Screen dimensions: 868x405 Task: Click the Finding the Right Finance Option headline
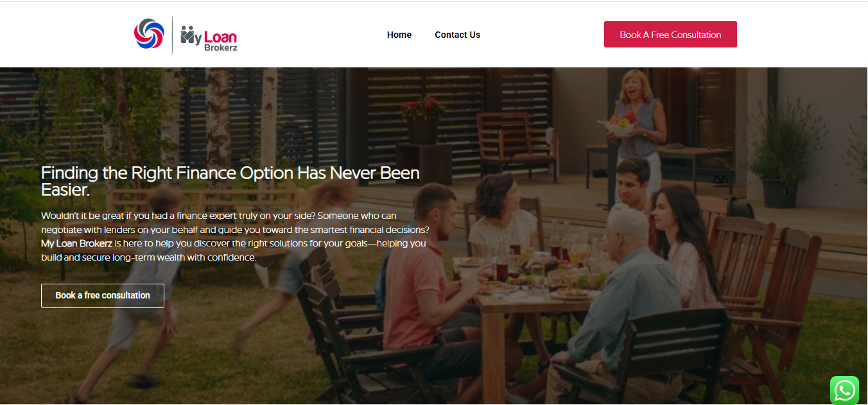coord(230,182)
